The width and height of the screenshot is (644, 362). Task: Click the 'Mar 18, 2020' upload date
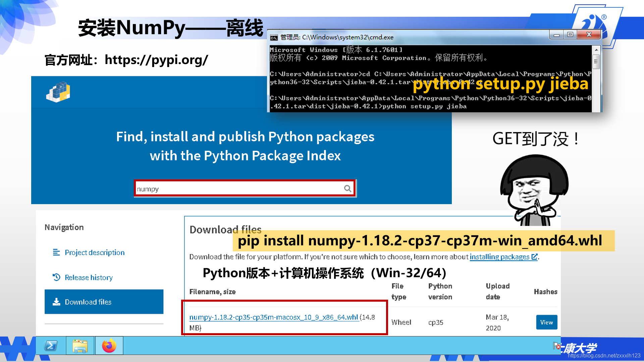click(x=497, y=322)
